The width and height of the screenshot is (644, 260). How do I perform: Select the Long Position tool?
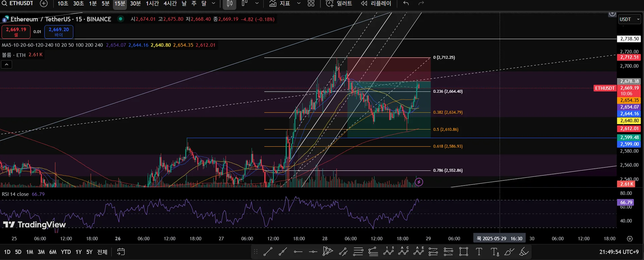click(x=433, y=252)
